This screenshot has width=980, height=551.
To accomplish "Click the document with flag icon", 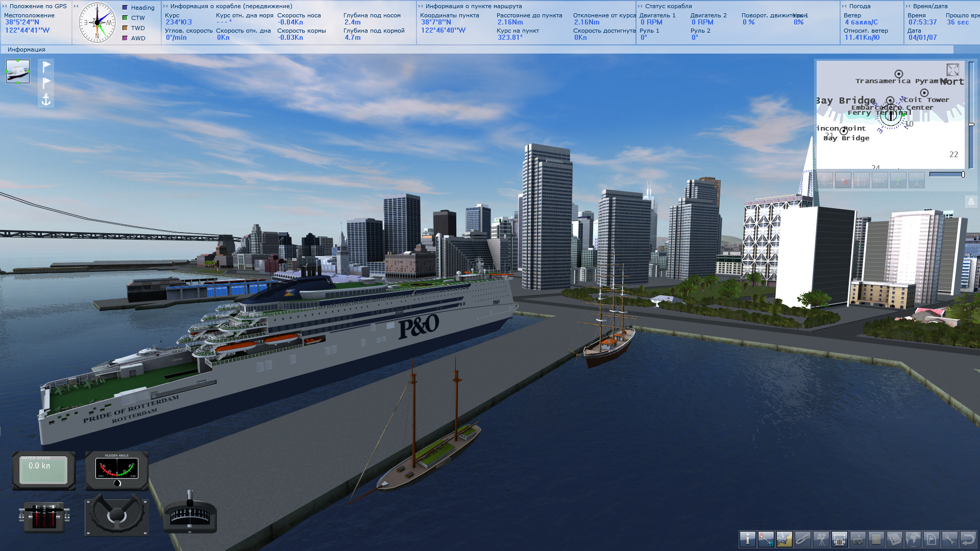I will pyautogui.click(x=931, y=539).
